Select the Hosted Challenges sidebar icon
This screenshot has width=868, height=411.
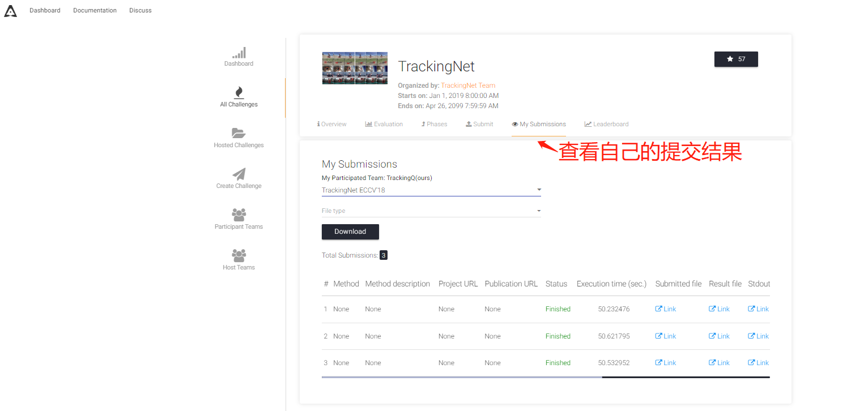coord(239,132)
